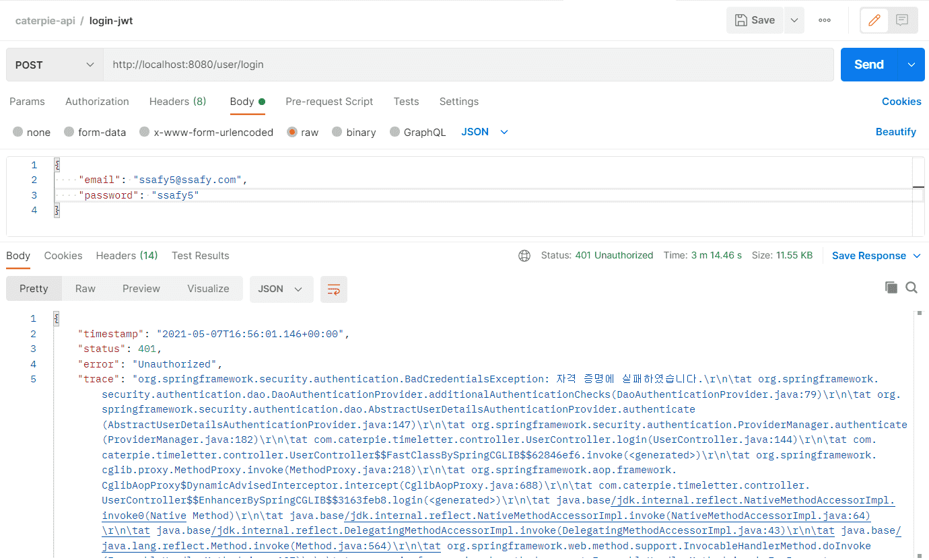This screenshot has height=560, width=929.
Task: Click the response vertical scrollbar
Action: point(919,431)
